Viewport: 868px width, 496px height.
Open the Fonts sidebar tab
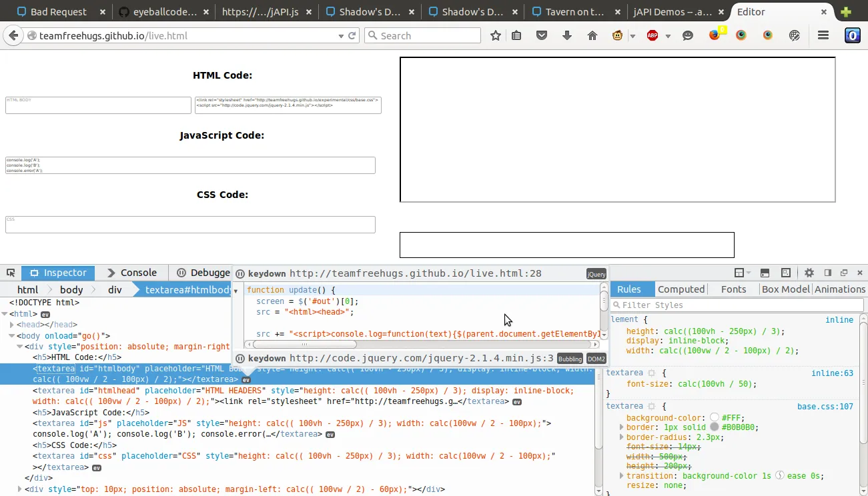click(734, 289)
